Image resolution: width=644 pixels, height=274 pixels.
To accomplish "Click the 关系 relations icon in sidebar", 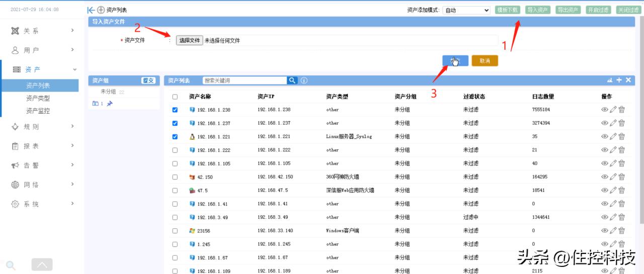I will pyautogui.click(x=16, y=31).
